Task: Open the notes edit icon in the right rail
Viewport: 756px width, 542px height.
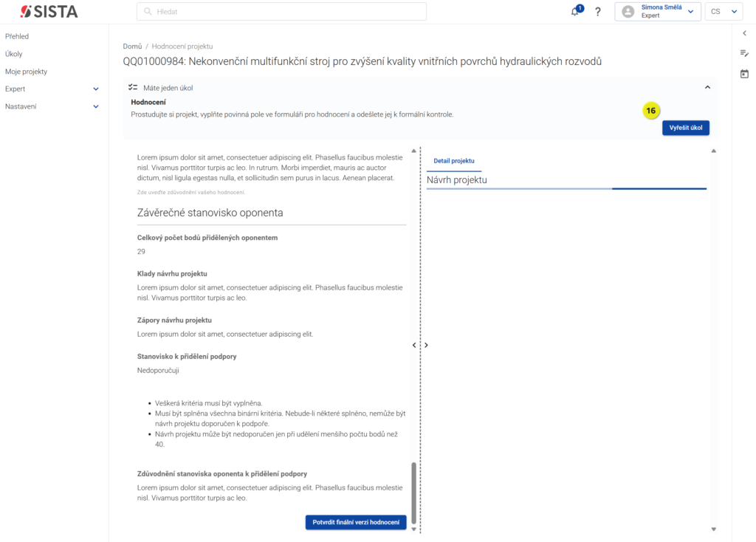Action: tap(744, 53)
